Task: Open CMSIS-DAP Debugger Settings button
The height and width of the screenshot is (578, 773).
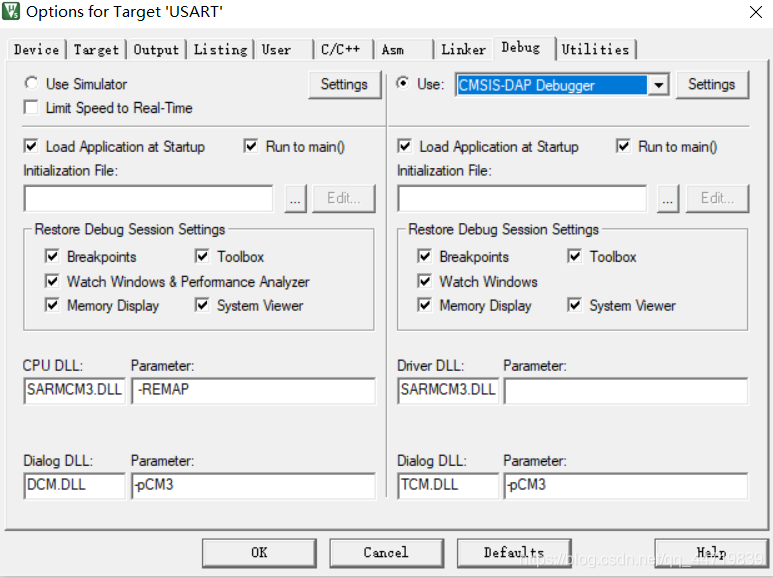Action: [x=711, y=84]
